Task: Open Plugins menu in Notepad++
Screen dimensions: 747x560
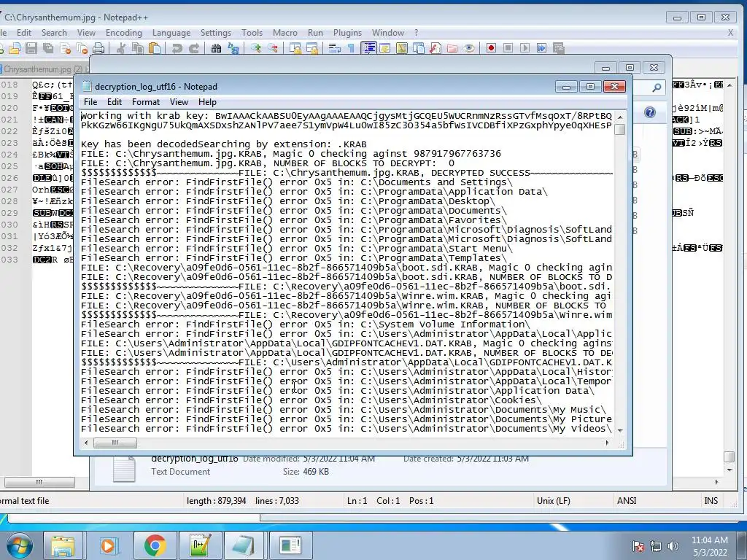Action: pos(347,33)
